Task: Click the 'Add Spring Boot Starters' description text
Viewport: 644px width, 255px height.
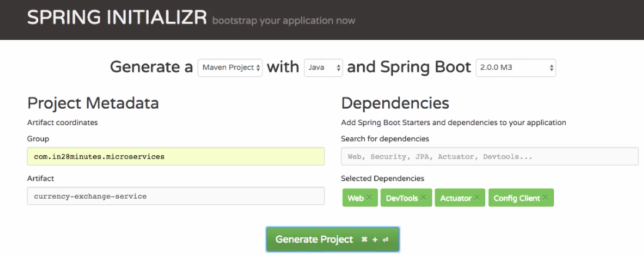Action: (453, 122)
